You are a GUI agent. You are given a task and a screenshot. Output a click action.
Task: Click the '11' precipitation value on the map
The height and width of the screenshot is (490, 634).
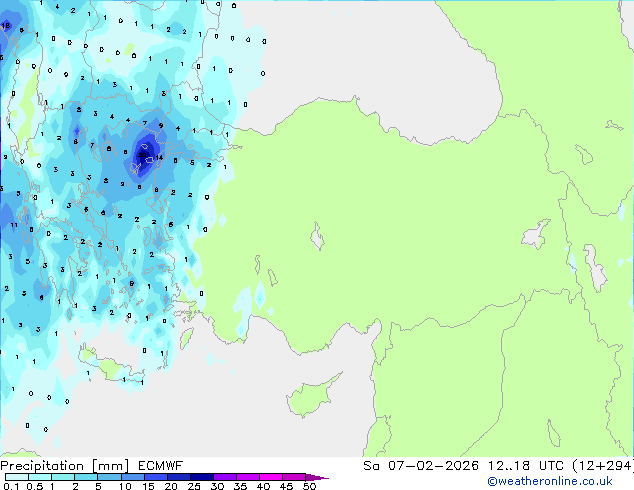pos(14,225)
